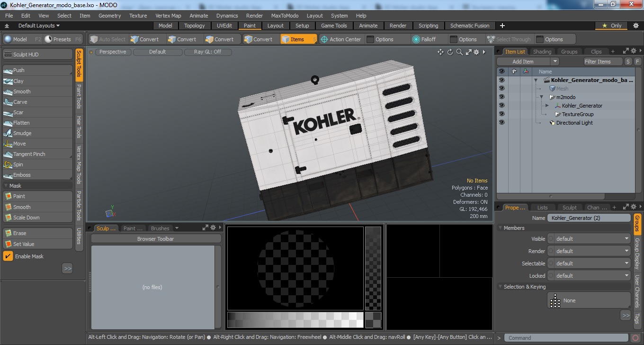
Task: Choose the mask Scale Down tool
Action: pos(38,218)
